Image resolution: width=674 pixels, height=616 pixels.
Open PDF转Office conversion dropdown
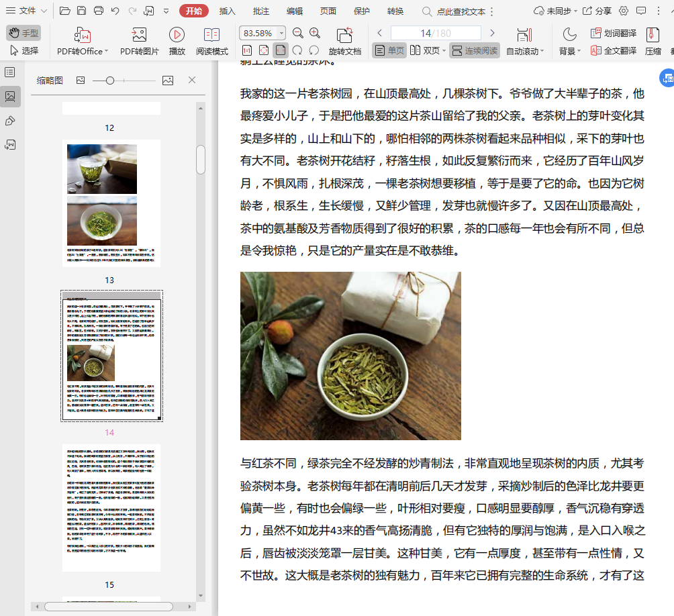pos(82,41)
